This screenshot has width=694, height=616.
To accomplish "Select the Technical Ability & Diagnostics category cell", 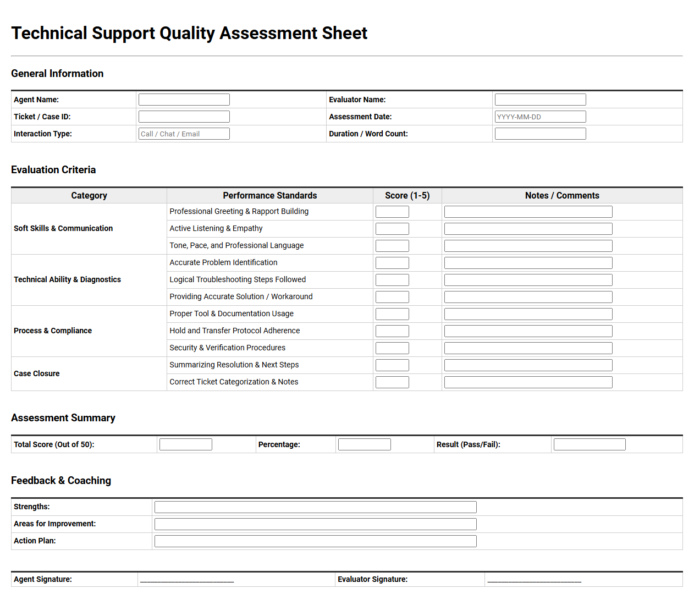I will click(x=89, y=280).
